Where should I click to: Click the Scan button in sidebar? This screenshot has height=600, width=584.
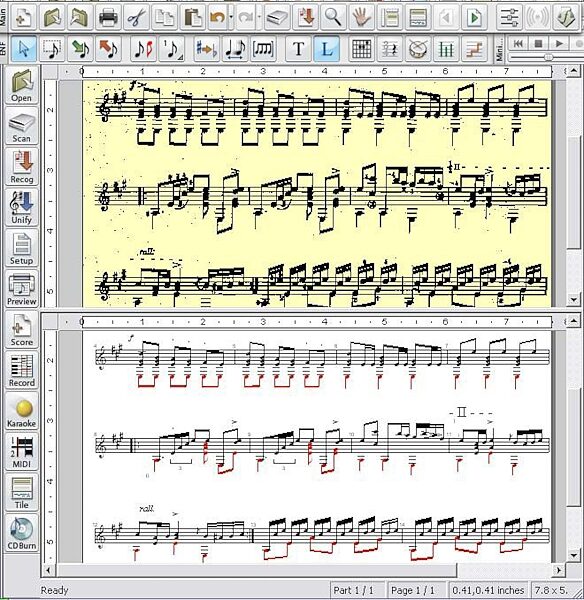(x=21, y=126)
